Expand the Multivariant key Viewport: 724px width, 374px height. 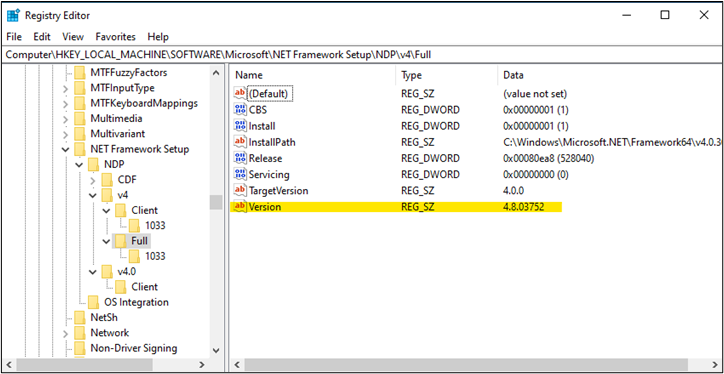[x=65, y=134]
